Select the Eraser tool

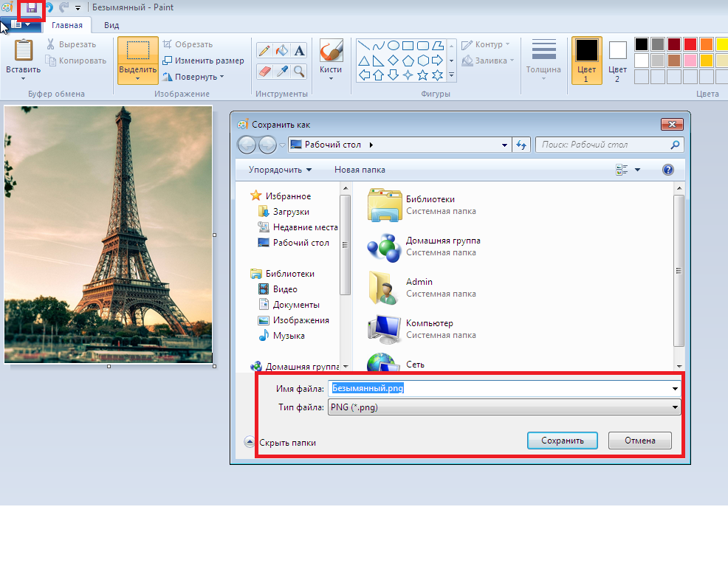[264, 71]
